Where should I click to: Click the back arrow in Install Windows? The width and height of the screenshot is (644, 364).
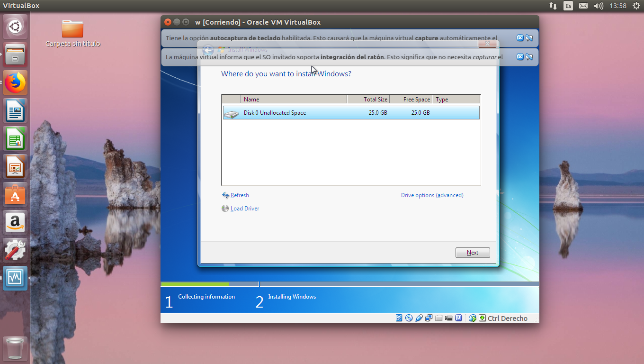[208, 50]
